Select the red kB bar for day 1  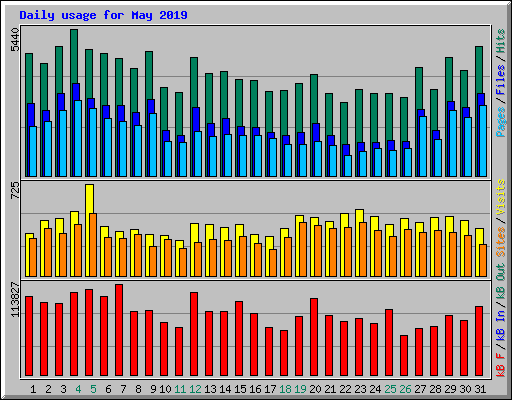point(29,336)
